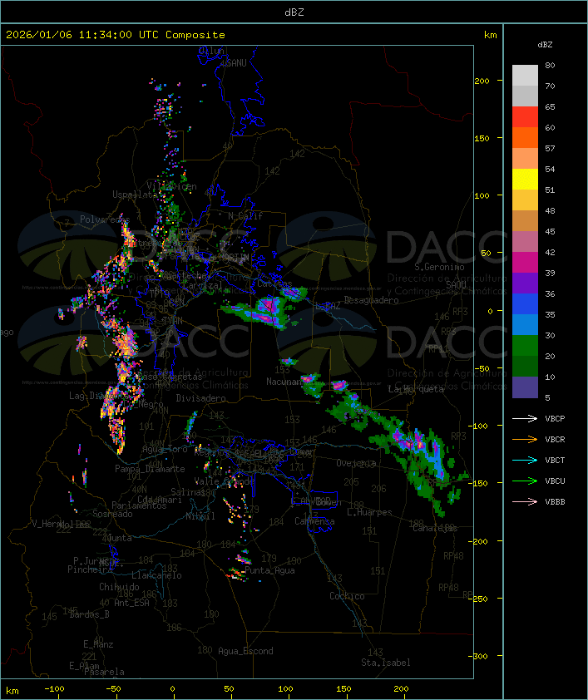
Task: Select the yellow 51–54 dBZ legend swatch
Action: pyautogui.click(x=525, y=180)
